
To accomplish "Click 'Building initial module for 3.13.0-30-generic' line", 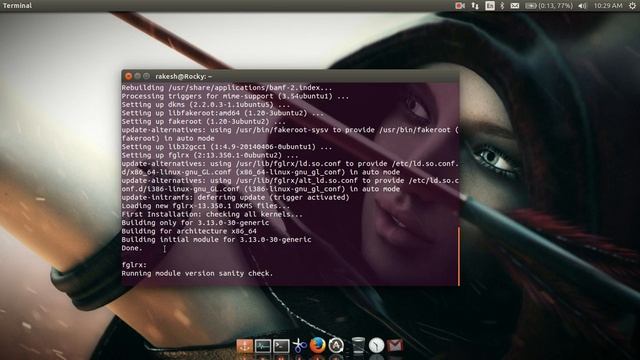I will 216,240.
